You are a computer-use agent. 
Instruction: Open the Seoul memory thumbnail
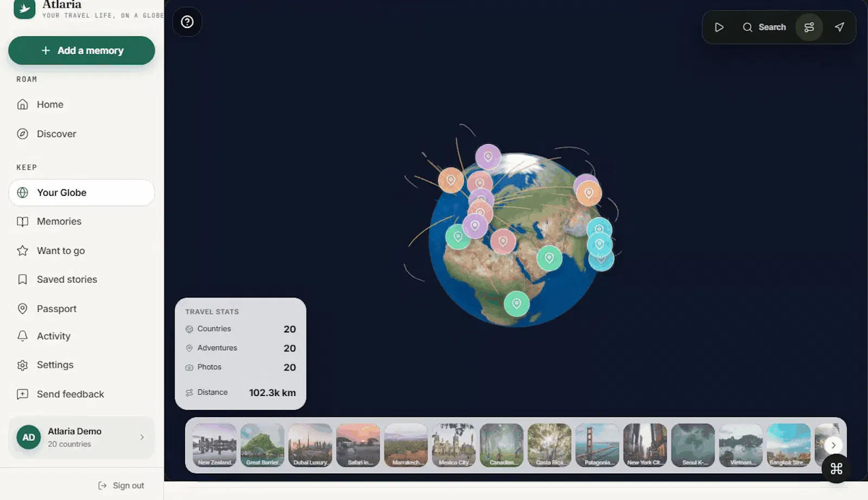[x=693, y=445]
